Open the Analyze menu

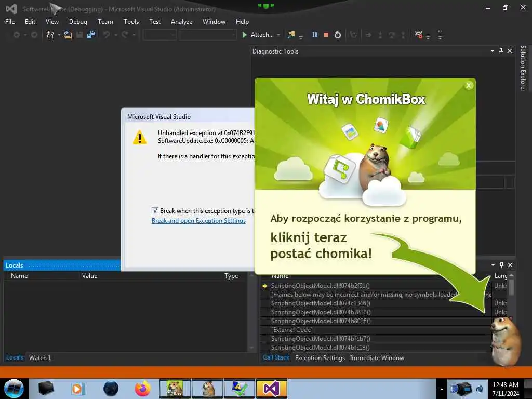pos(181,22)
